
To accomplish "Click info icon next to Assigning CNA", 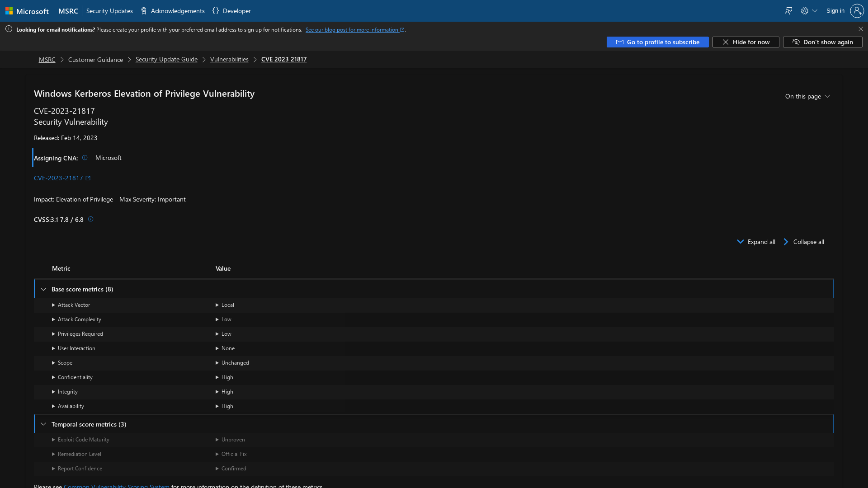I will click(85, 158).
